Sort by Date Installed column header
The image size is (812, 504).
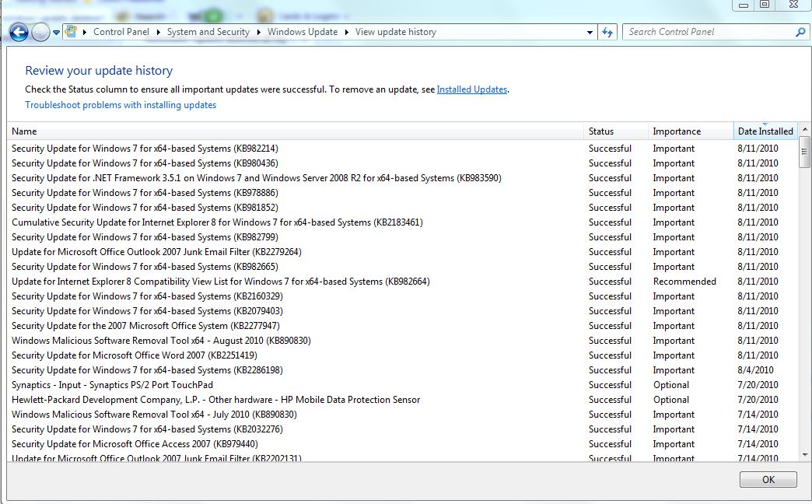click(x=765, y=131)
